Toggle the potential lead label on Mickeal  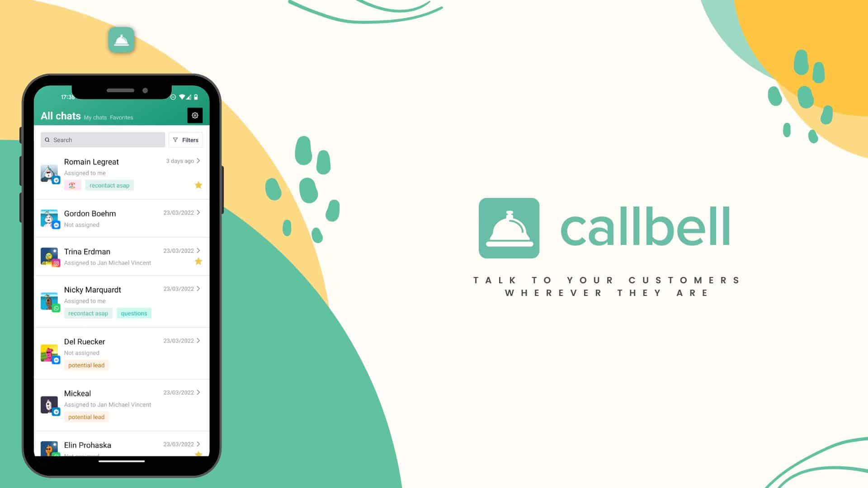click(x=86, y=417)
